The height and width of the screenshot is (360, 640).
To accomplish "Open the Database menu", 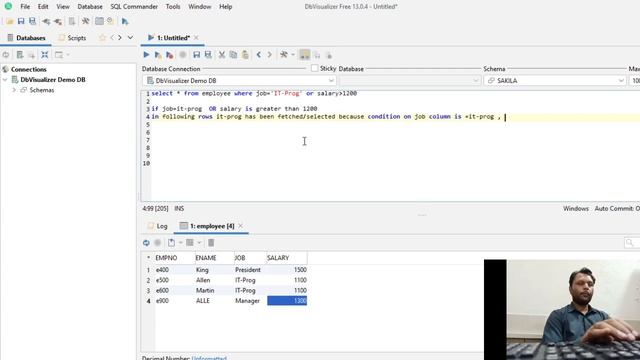I will pos(90,7).
